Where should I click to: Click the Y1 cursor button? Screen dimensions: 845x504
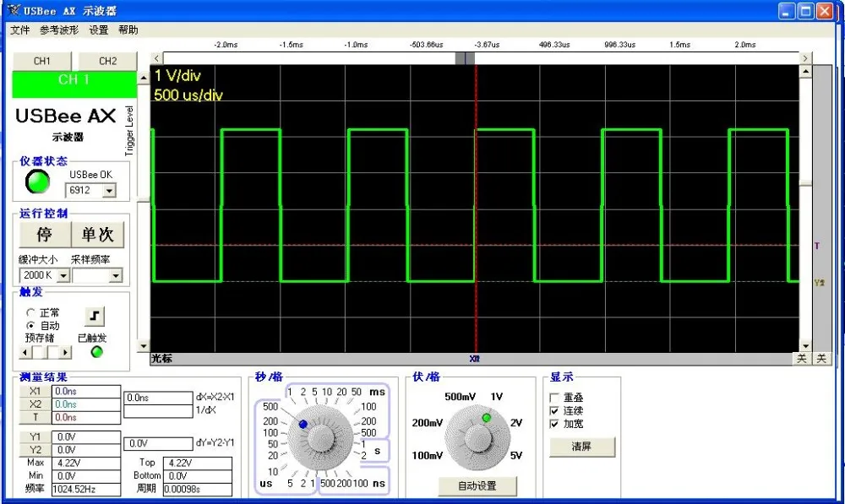[35, 436]
